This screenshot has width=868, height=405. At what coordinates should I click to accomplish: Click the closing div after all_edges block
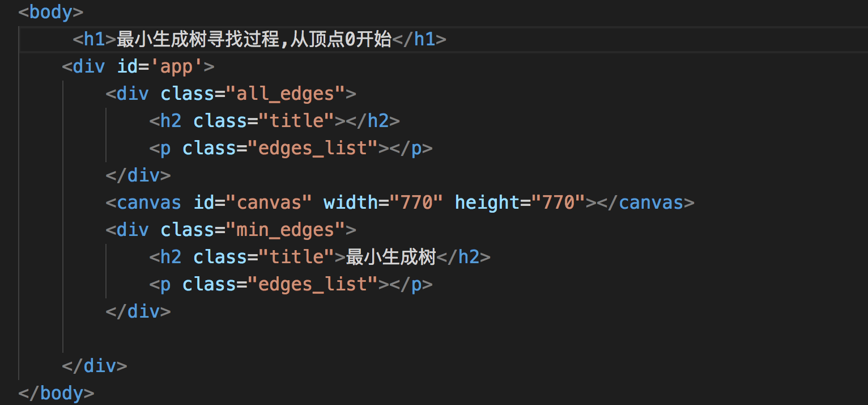[138, 175]
